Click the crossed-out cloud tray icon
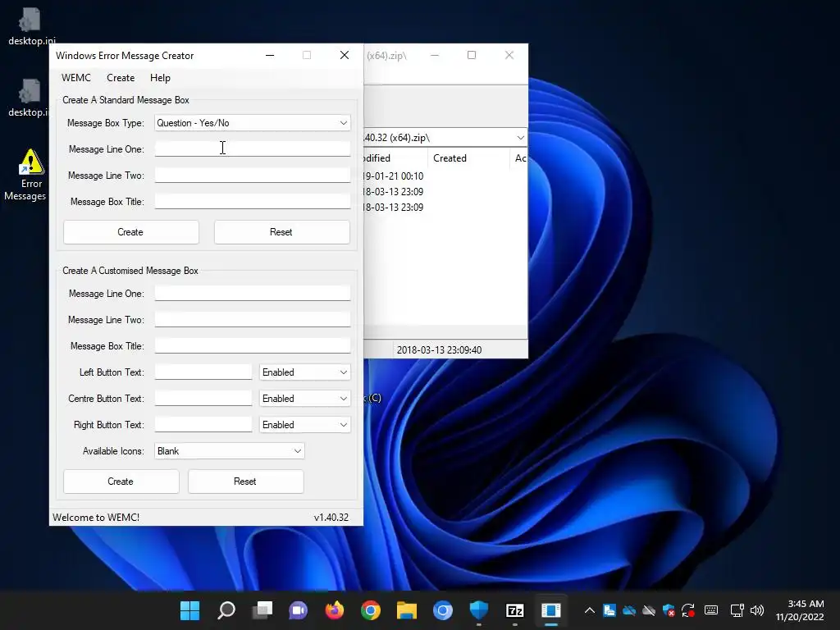Viewport: 840px width, 630px height. (649, 610)
